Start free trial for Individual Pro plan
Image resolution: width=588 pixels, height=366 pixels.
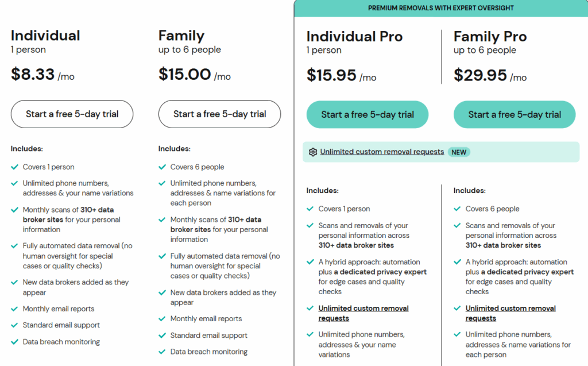[367, 114]
